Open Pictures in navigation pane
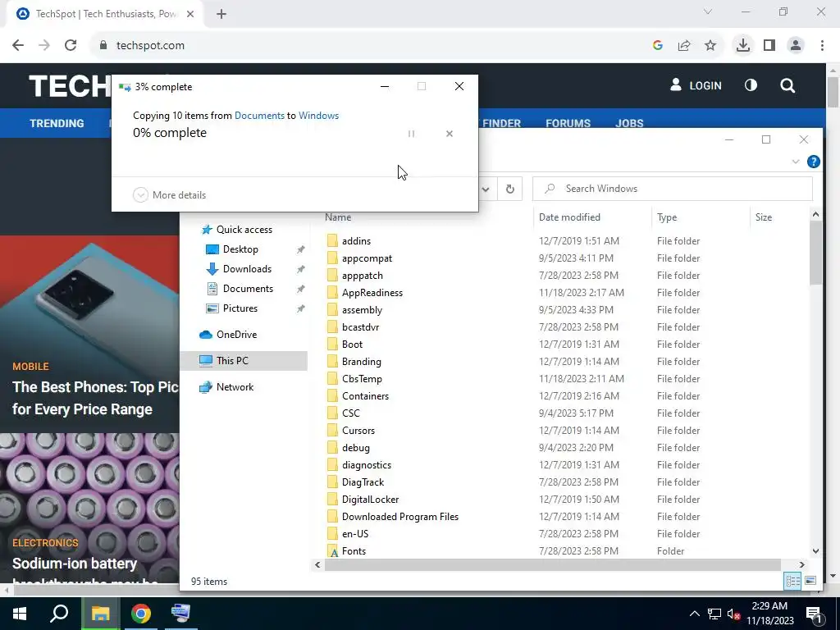 pyautogui.click(x=240, y=308)
